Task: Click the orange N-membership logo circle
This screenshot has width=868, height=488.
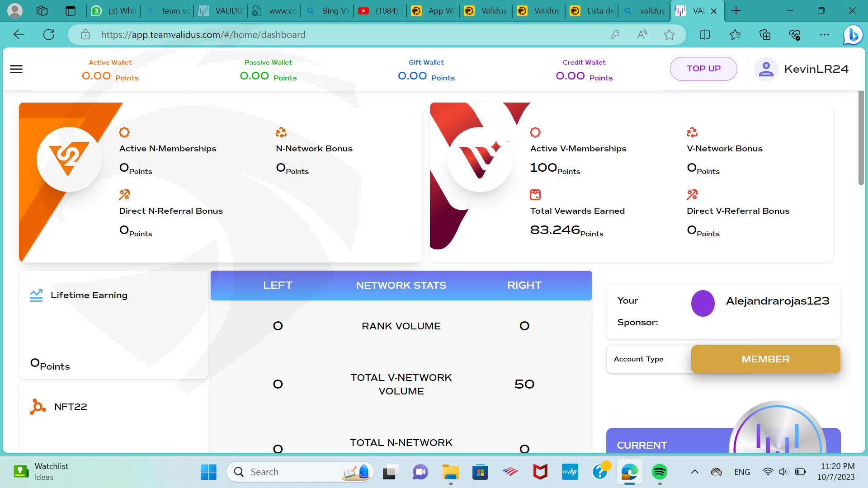Action: pos(69,160)
